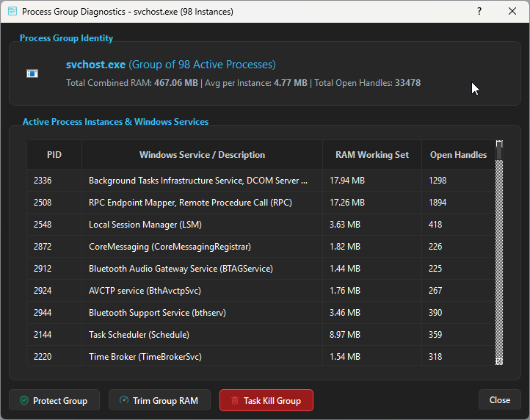
Task: Select row with PID 2336
Action: tap(261, 180)
